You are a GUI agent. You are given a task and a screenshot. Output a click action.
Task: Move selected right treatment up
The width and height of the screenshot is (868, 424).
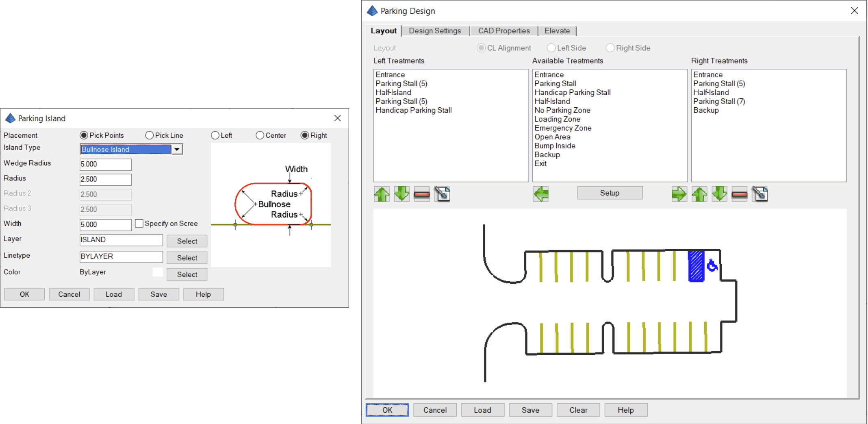click(x=699, y=194)
